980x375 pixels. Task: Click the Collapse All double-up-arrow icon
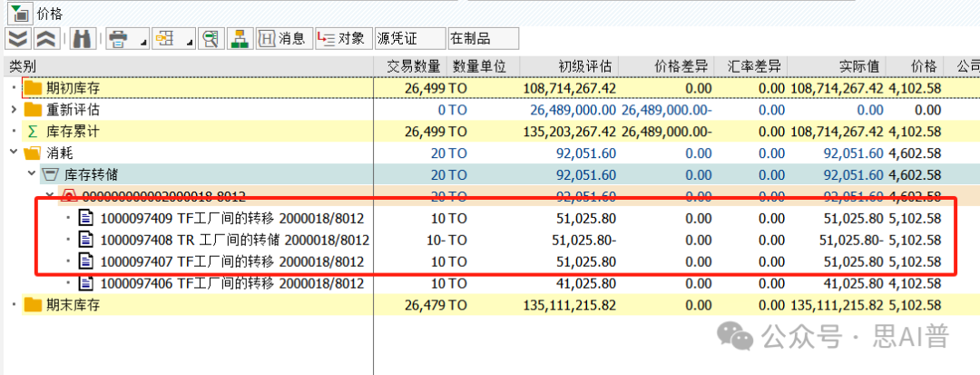pyautogui.click(x=46, y=39)
